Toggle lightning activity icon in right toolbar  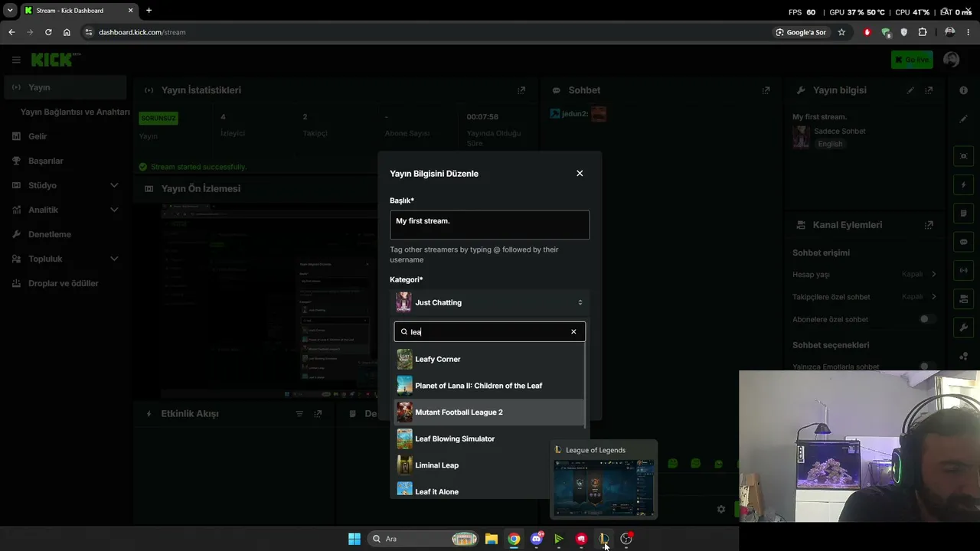pyautogui.click(x=964, y=185)
